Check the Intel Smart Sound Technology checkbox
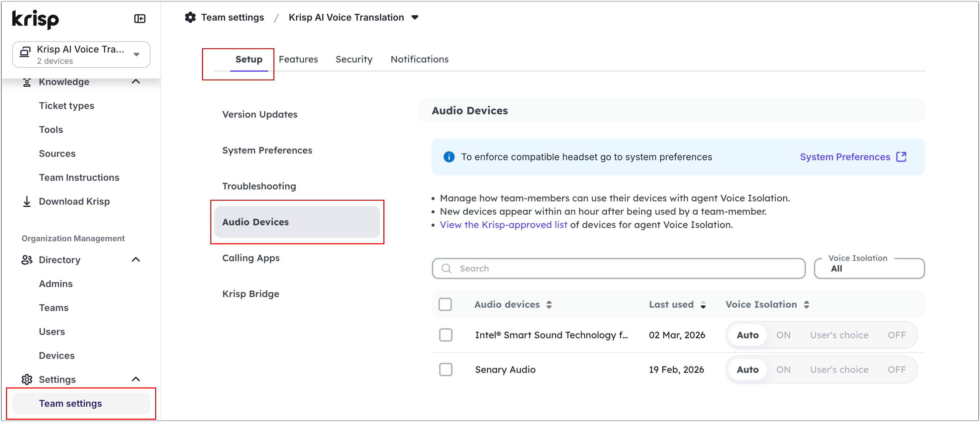Screen dimensions: 980x422 click(445, 335)
